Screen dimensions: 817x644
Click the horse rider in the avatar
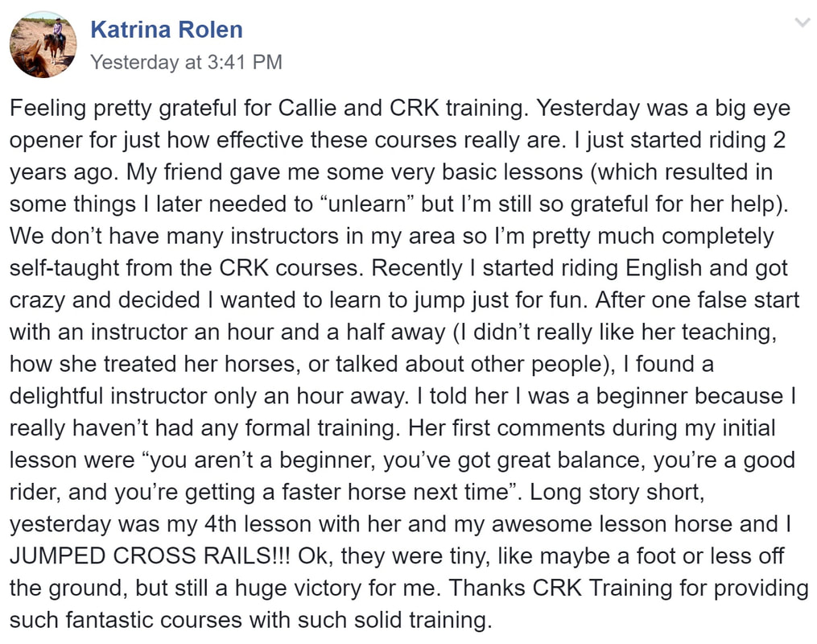click(x=56, y=36)
